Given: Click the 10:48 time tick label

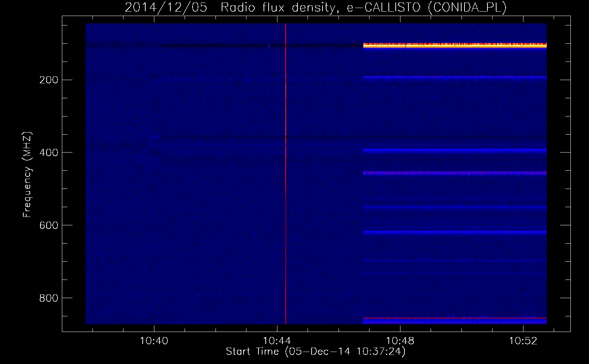Looking at the screenshot, I should click(x=400, y=341).
